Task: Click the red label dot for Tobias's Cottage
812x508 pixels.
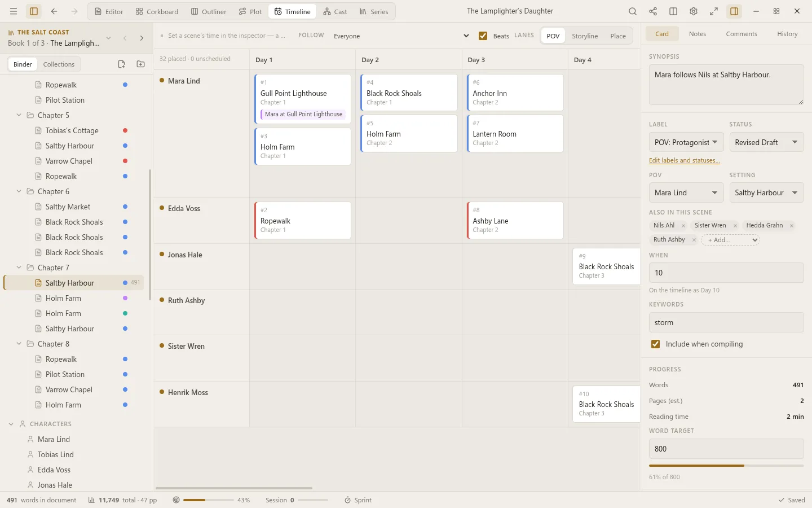Action: [x=125, y=130]
